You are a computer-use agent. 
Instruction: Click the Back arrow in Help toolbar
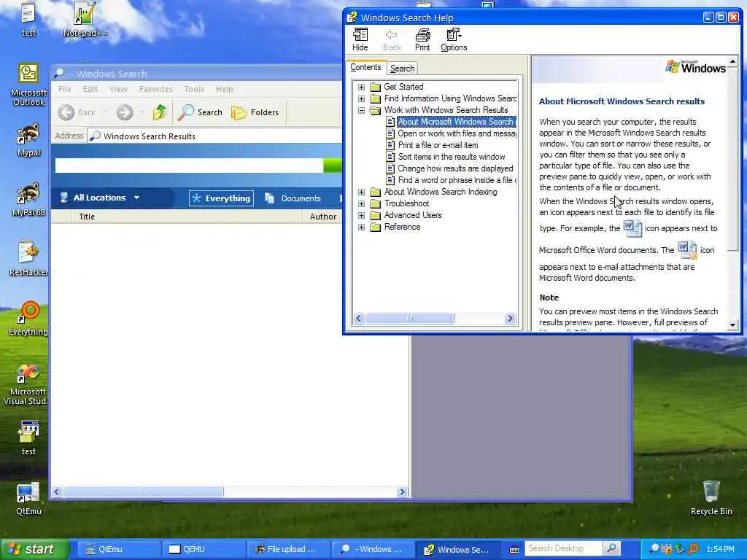(x=392, y=39)
